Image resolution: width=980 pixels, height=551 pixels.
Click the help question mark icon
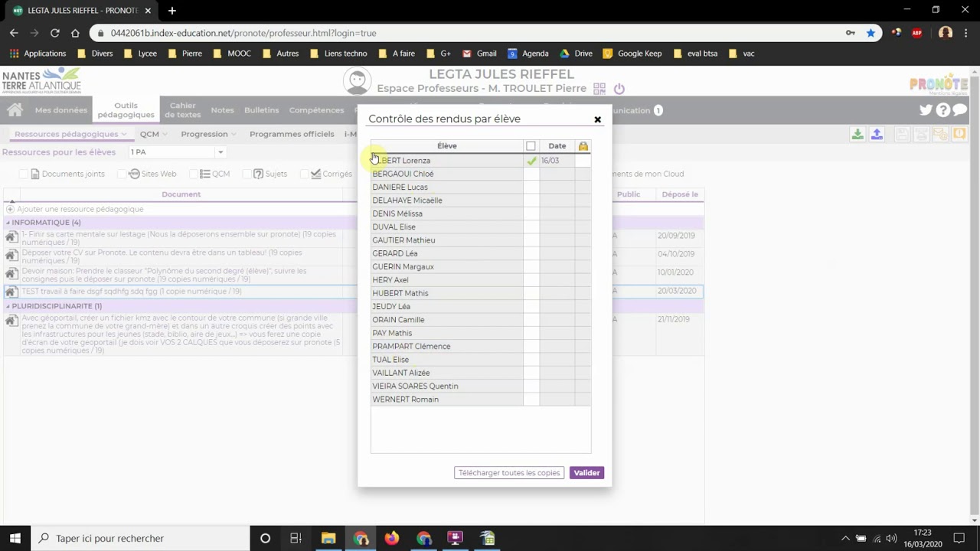(943, 110)
